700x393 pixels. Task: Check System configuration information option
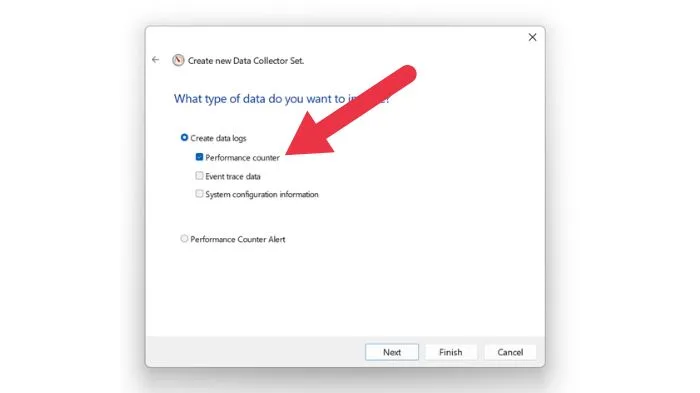tap(199, 194)
